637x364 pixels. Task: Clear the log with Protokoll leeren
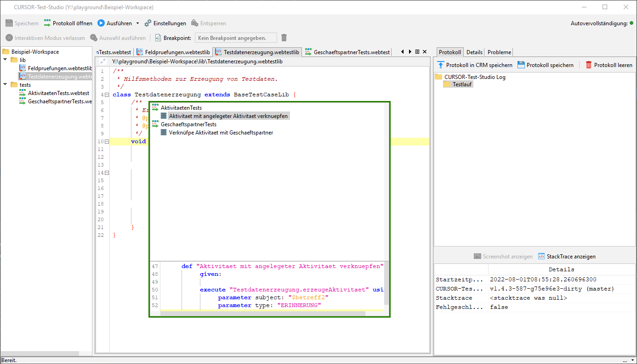tap(589, 65)
